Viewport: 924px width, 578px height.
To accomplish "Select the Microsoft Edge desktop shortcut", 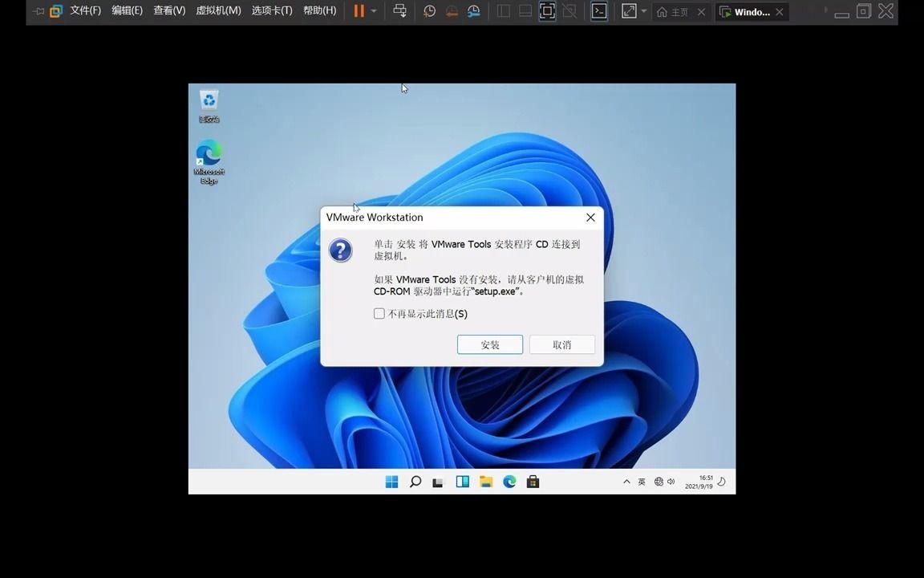I will coord(209,161).
